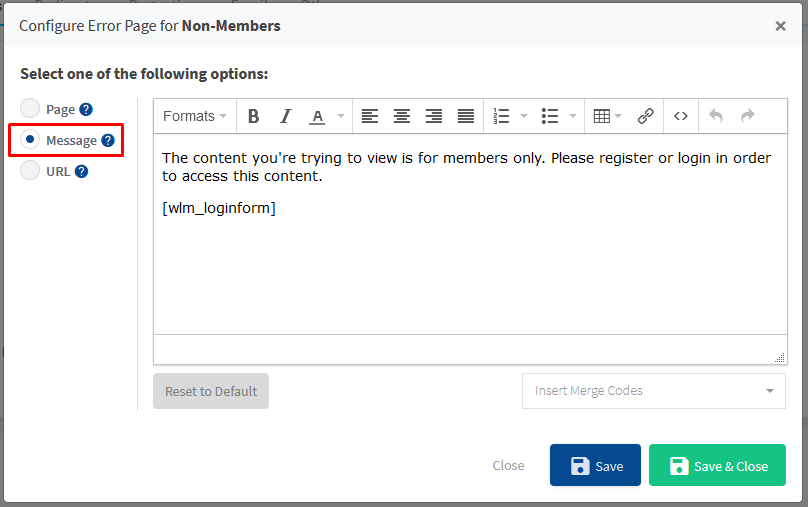Screen dimensions: 808x507
Task: Apply text color with the A icon
Action: point(317,116)
